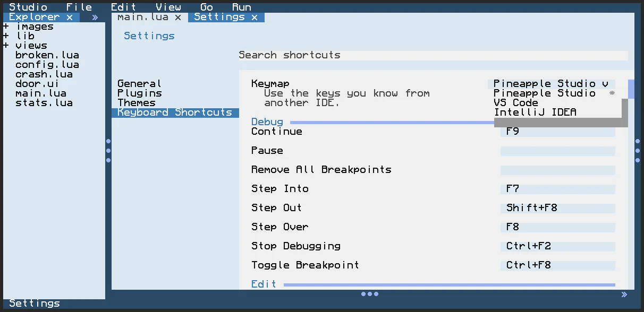This screenshot has height=312, width=644.
Task: Click the Keymap label text
Action: point(270,84)
